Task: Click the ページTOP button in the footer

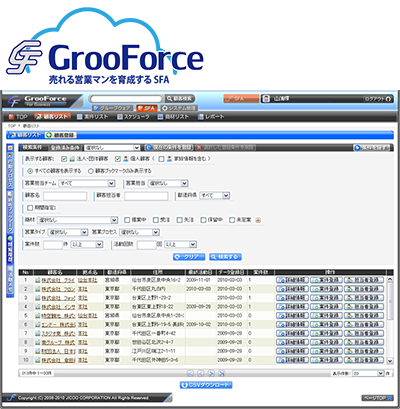Action: click(377, 398)
